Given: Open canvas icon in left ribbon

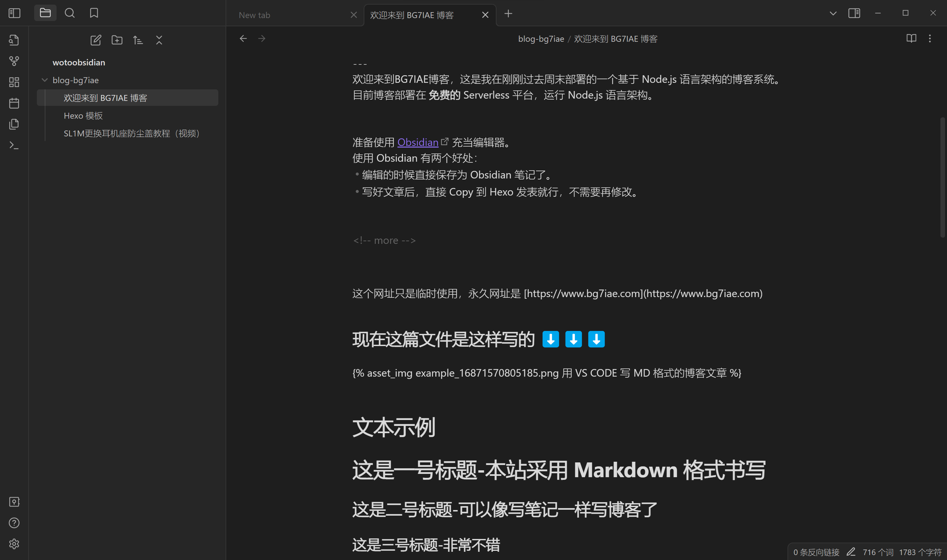Looking at the screenshot, I should (14, 82).
